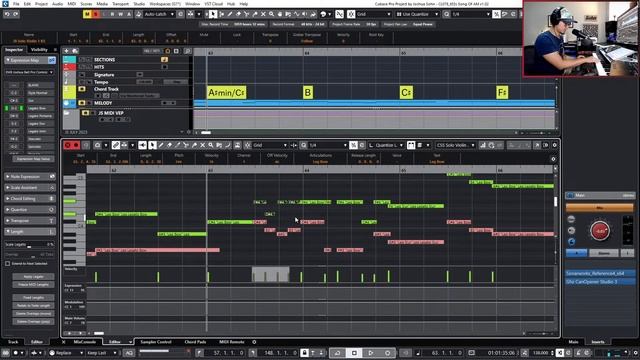
Task: Select the Erase tool in project toolbar
Action: click(238, 14)
